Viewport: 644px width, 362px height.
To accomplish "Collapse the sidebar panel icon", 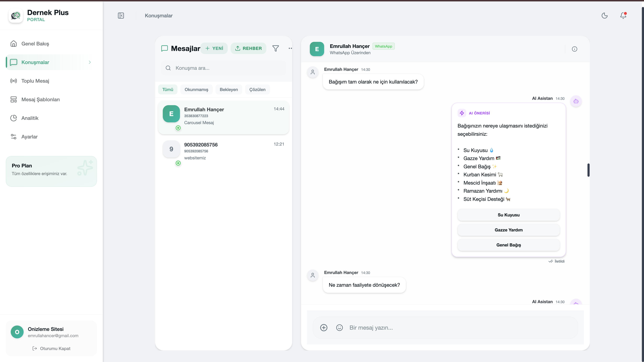I will tap(121, 16).
